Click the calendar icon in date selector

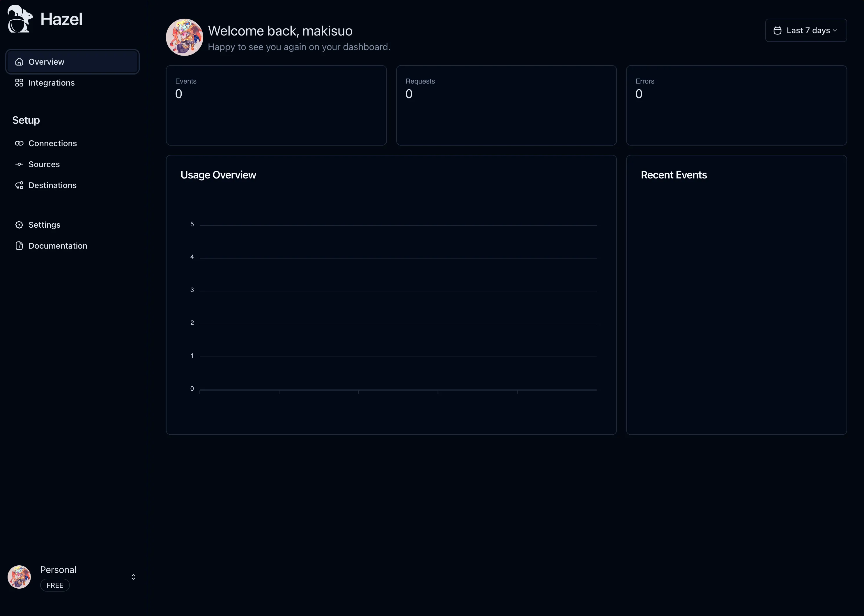point(777,30)
